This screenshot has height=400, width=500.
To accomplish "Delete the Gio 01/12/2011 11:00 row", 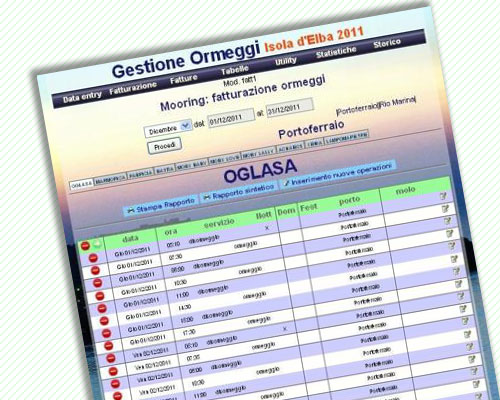I will click(102, 308).
